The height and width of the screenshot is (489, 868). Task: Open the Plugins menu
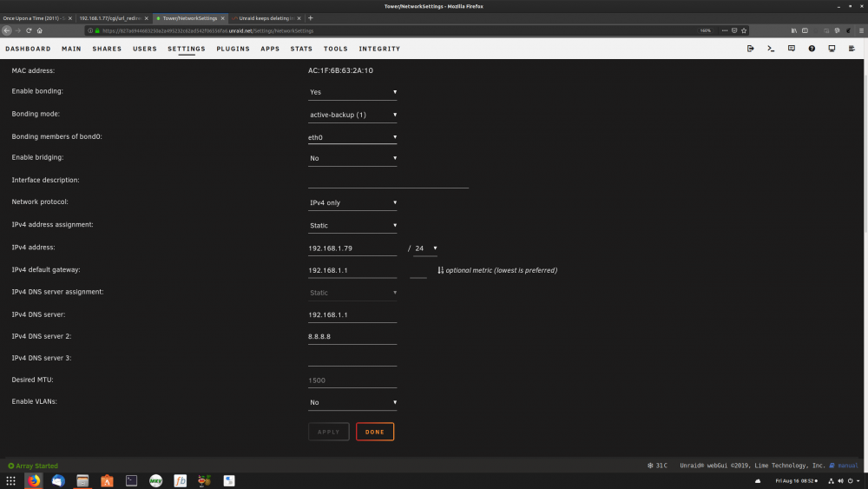[x=233, y=49]
